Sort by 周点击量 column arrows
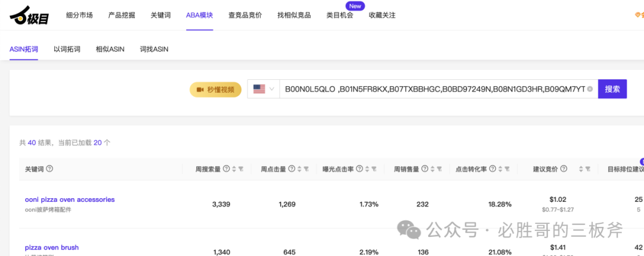This screenshot has width=644, height=256. pos(299,169)
